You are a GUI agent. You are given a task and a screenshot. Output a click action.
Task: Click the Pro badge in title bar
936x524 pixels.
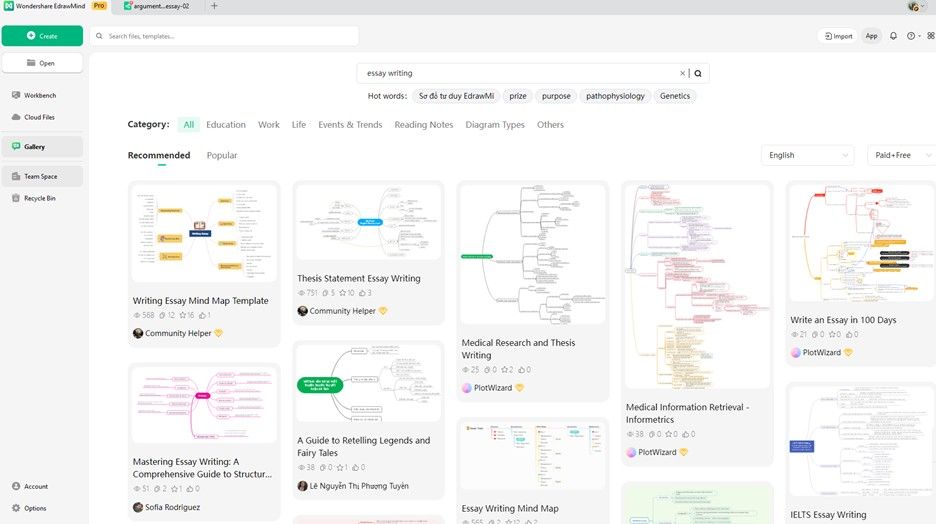(99, 5)
